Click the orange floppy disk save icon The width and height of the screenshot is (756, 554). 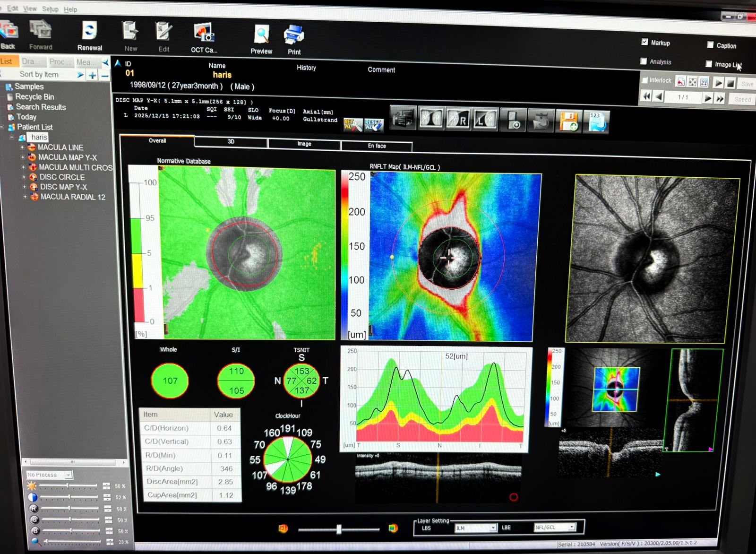coord(569,121)
